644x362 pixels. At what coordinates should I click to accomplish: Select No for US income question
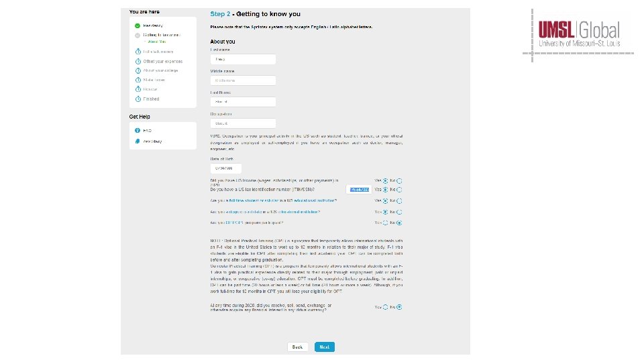tap(399, 180)
